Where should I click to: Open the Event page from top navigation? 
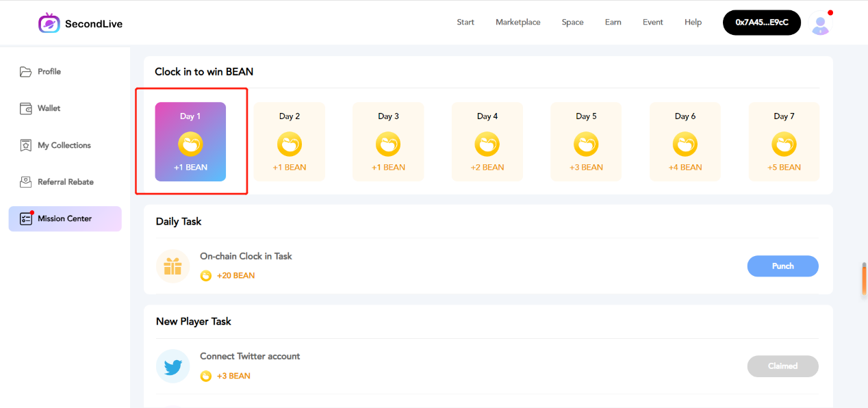(652, 23)
